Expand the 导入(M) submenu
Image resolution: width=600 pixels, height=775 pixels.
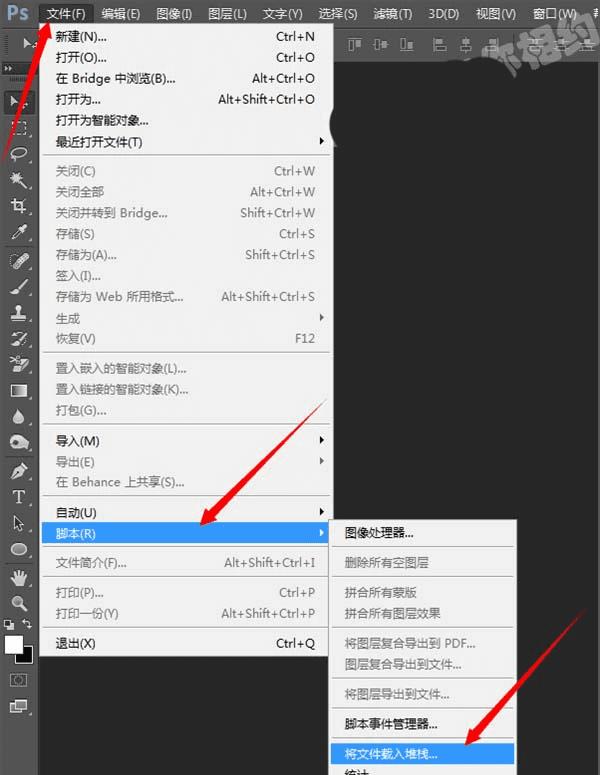pos(186,440)
